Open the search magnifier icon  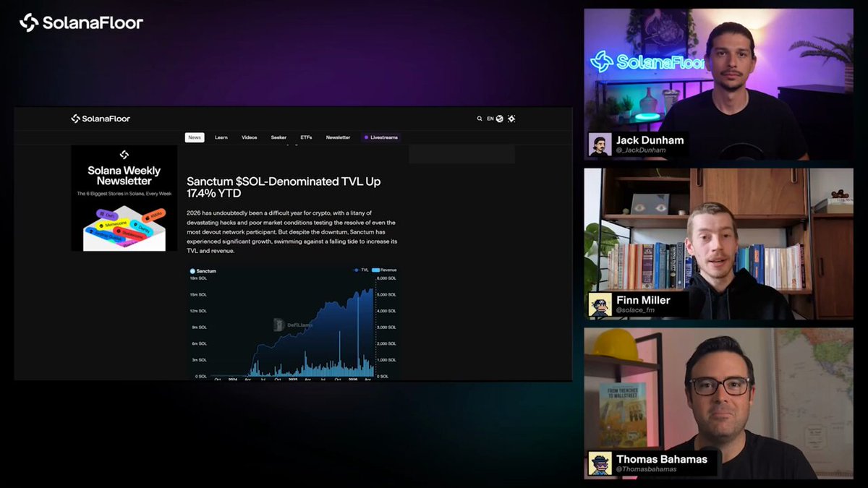[480, 119]
